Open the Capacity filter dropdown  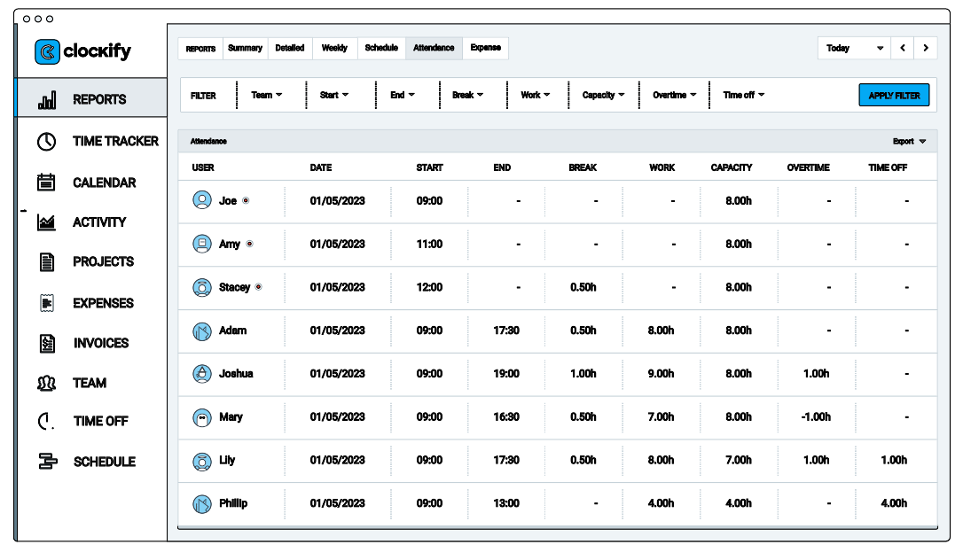tap(602, 95)
